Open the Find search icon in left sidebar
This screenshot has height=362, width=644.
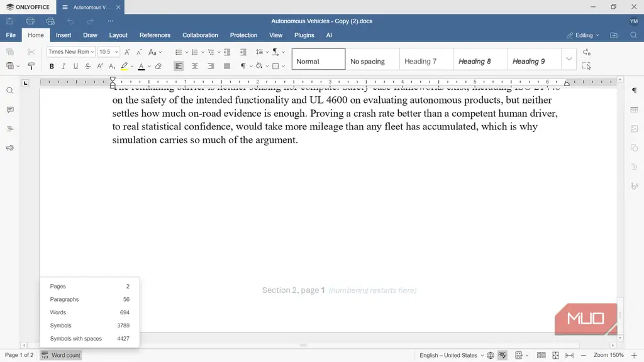10,90
